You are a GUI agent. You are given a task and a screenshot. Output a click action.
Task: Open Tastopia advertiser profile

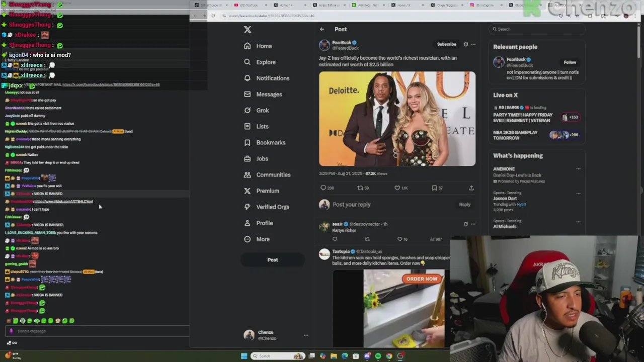pyautogui.click(x=341, y=251)
